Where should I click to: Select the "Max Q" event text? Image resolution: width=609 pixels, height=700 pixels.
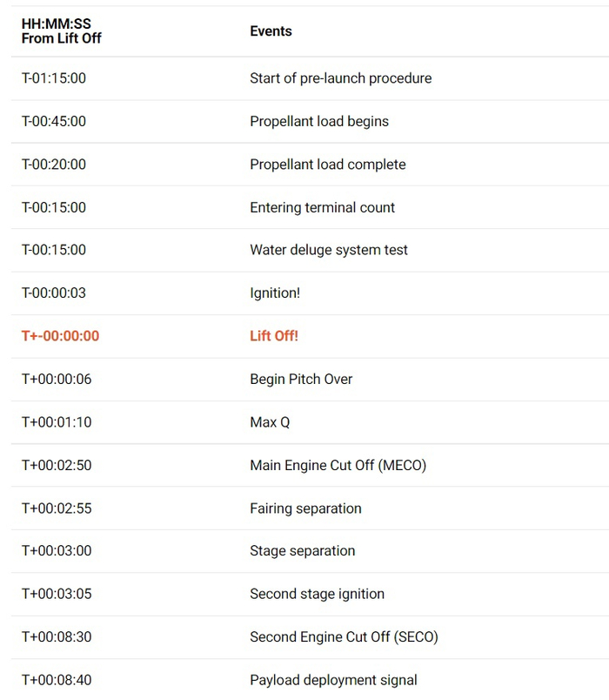point(270,422)
